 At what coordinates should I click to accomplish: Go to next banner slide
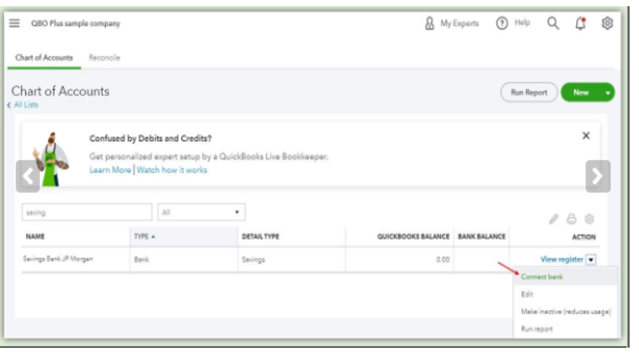pyautogui.click(x=598, y=177)
